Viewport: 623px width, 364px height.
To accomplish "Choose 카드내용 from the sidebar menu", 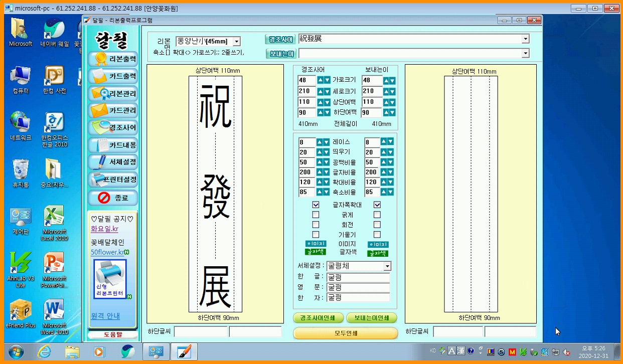I will [112, 145].
